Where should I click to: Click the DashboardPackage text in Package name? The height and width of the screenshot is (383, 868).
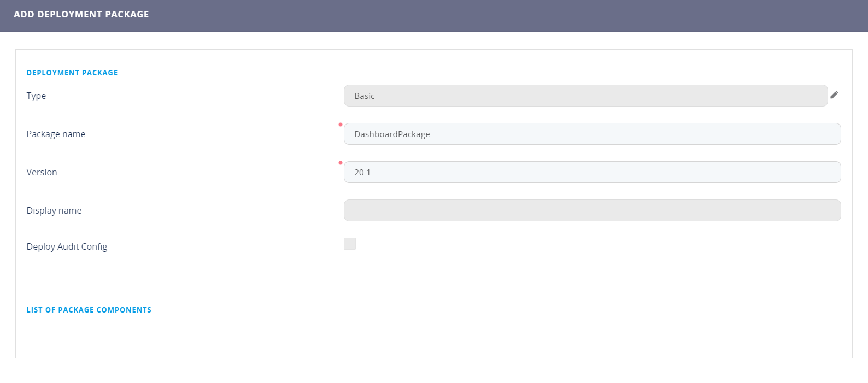tap(392, 134)
